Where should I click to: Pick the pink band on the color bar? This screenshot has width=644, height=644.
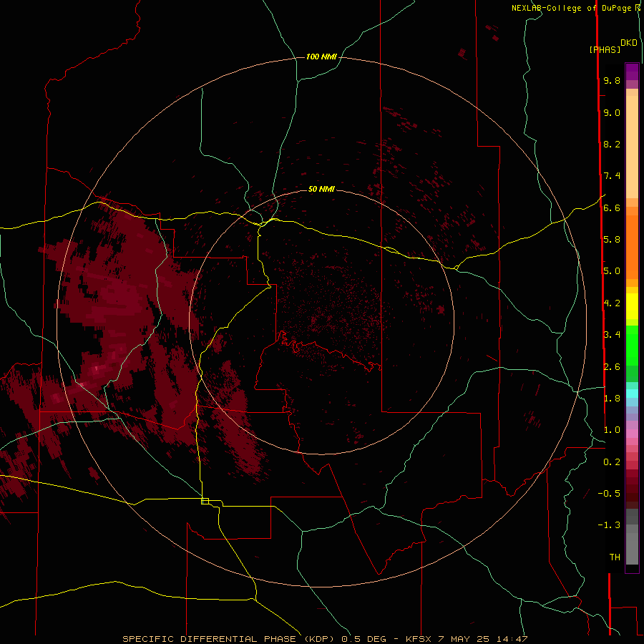click(x=632, y=434)
